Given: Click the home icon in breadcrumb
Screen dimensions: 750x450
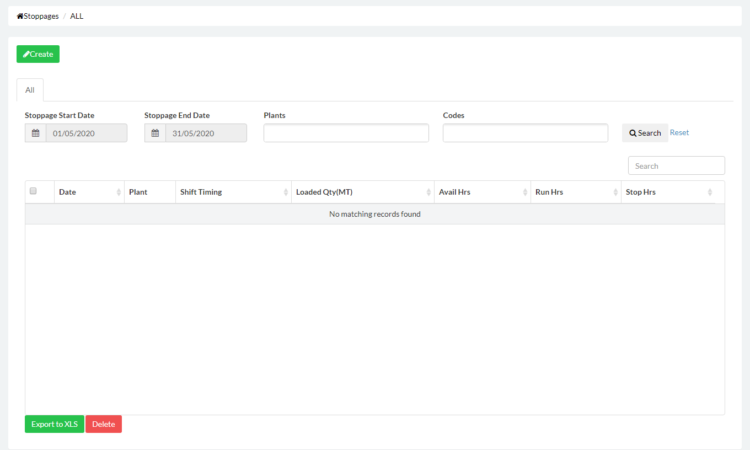Looking at the screenshot, I should pos(20,16).
